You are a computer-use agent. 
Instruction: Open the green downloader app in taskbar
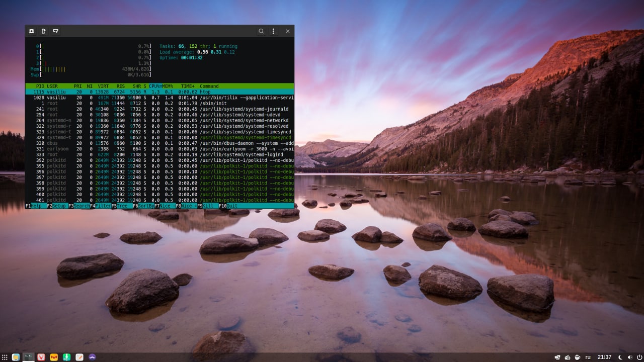(x=66, y=357)
